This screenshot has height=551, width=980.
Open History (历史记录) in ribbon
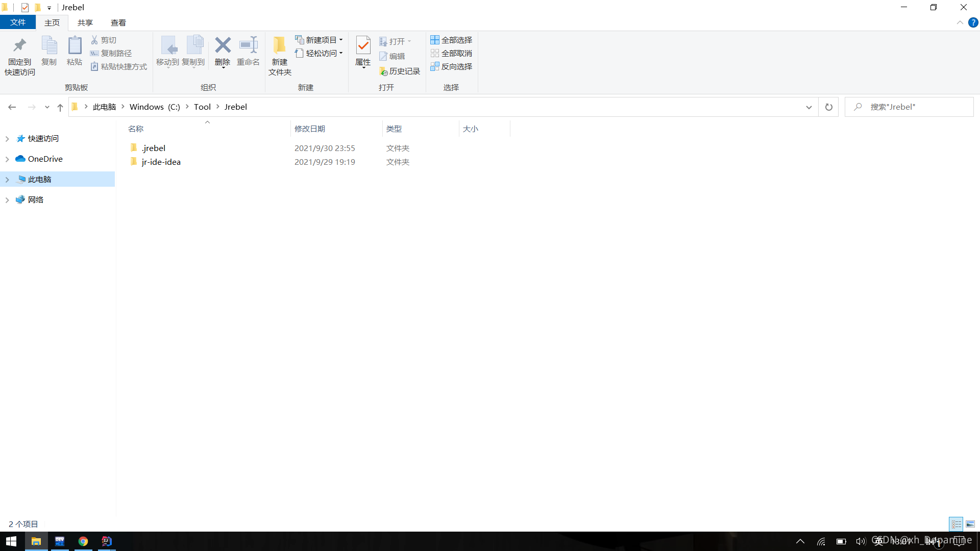coord(400,71)
